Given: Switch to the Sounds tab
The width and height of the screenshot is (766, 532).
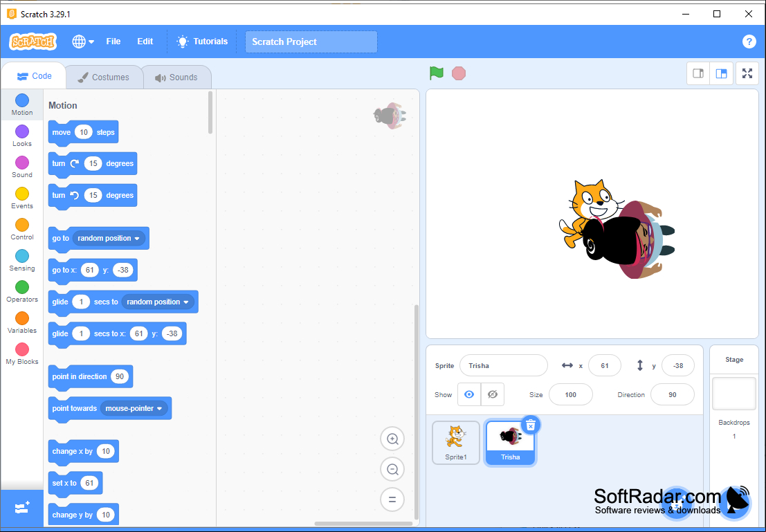Looking at the screenshot, I should [x=176, y=77].
